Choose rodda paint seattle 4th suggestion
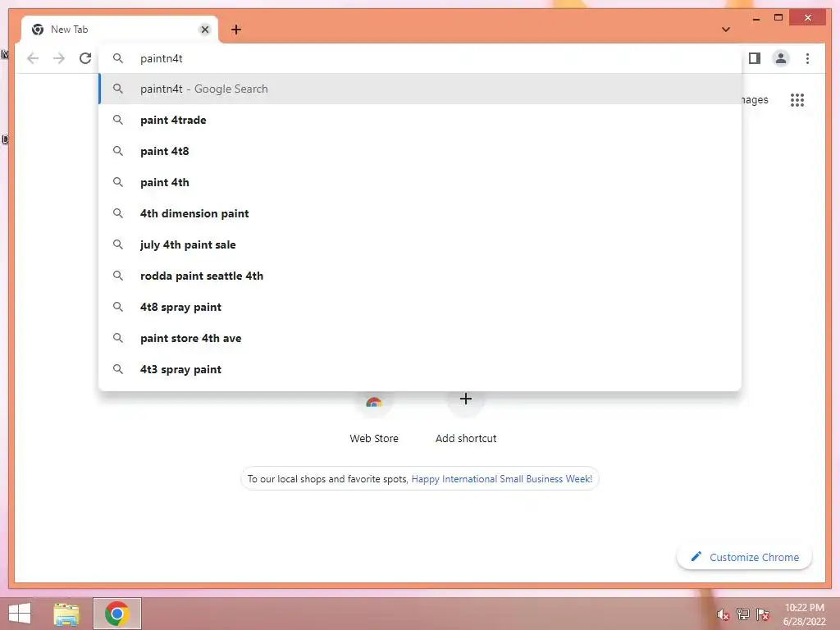This screenshot has width=840, height=630. coord(421,276)
